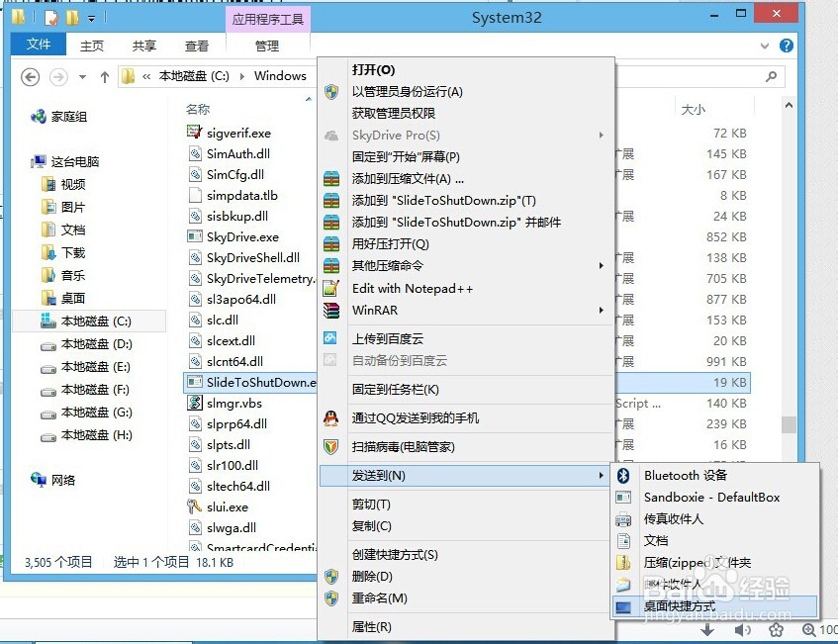Click the Sandboxie icon in Send To submenu
The height and width of the screenshot is (644, 838).
[622, 498]
